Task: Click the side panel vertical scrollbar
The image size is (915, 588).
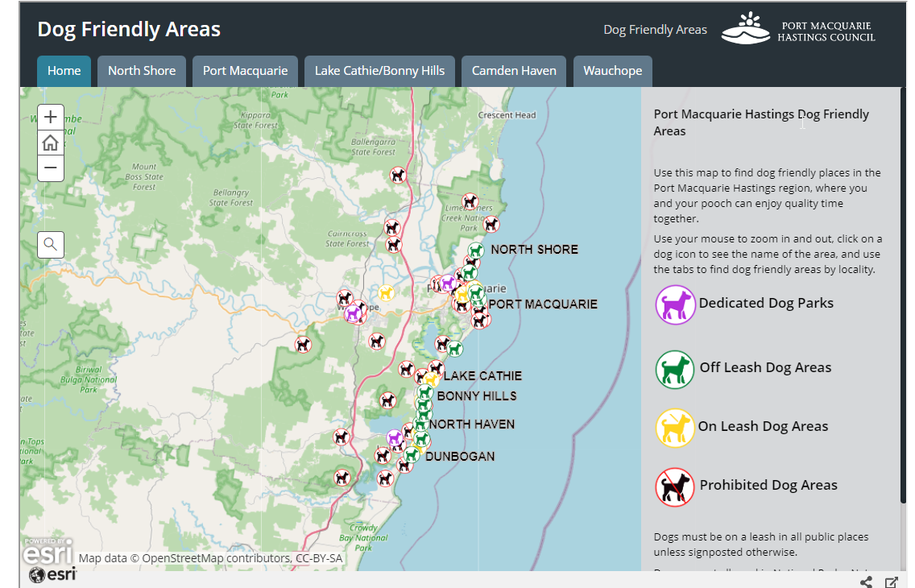Action: pos(903,295)
